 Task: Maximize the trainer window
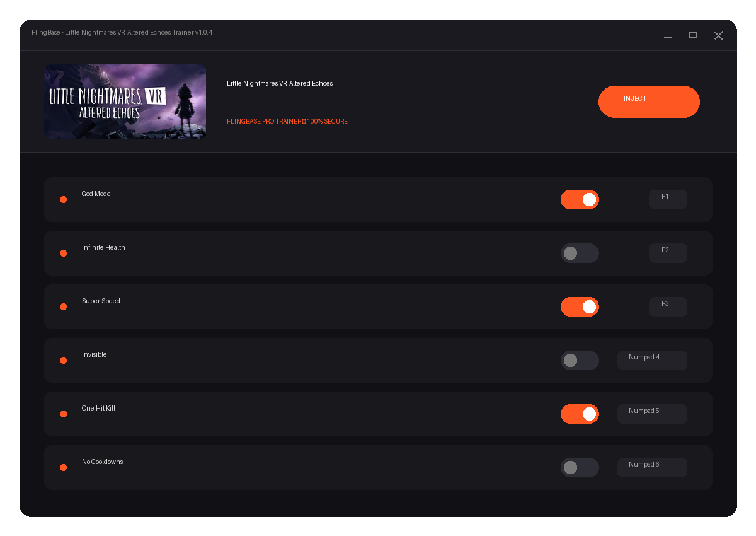[693, 35]
